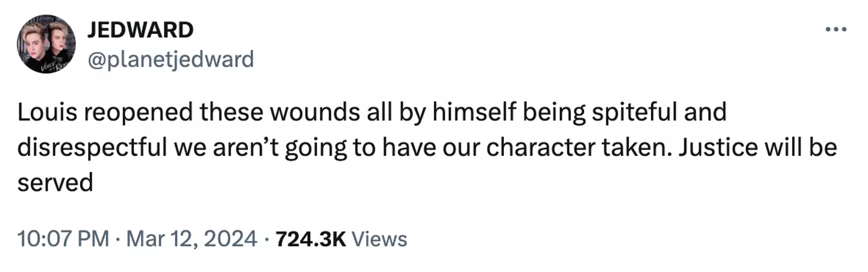Click the phrase "Justice will be"
868x272 pixels.
[755, 147]
